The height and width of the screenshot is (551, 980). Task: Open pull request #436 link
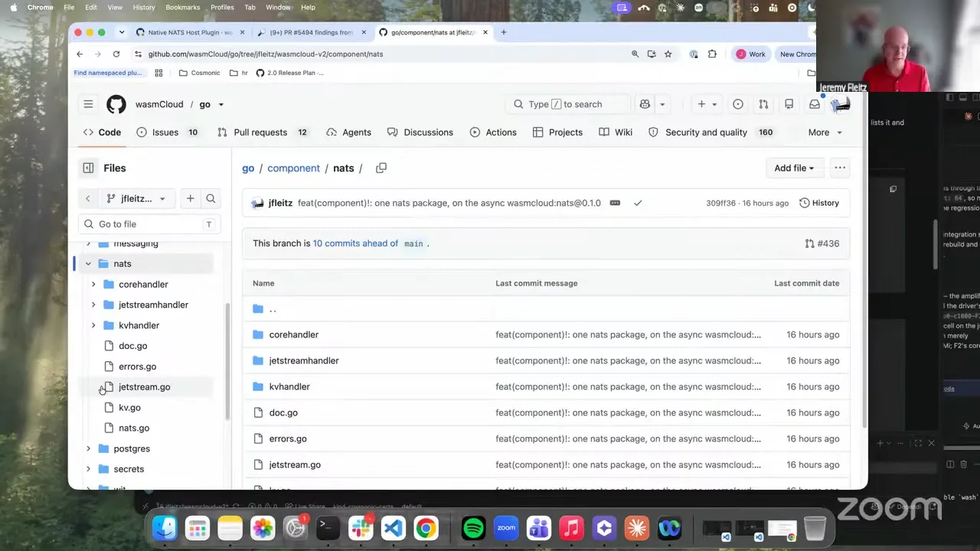822,243
